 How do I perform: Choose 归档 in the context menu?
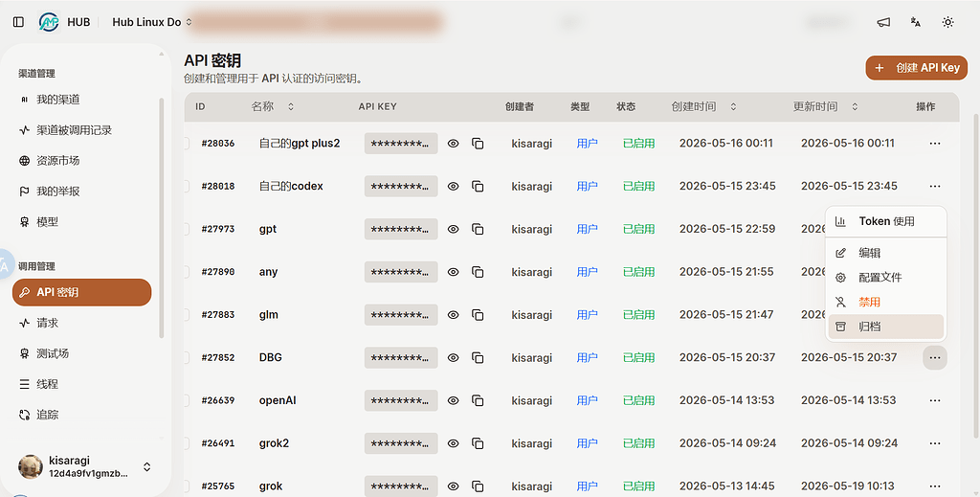click(x=885, y=327)
